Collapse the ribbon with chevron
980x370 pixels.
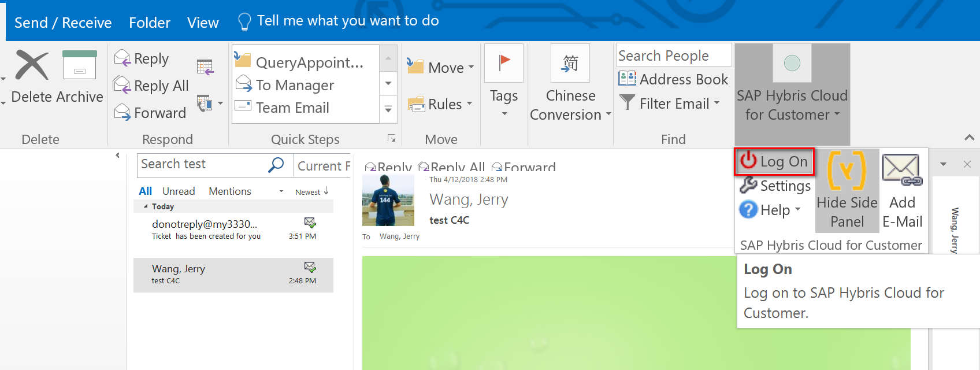click(970, 138)
